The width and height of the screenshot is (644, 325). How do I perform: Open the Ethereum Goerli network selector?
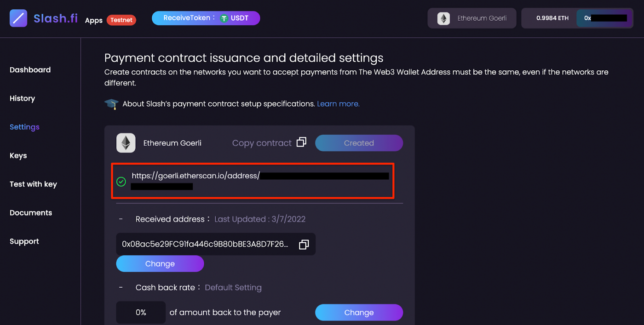pos(471,18)
